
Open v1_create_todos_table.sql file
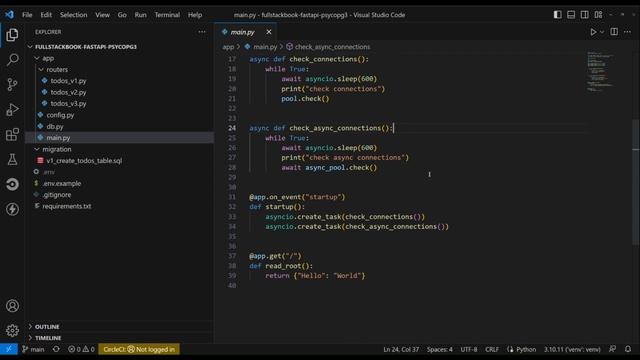tap(119, 161)
